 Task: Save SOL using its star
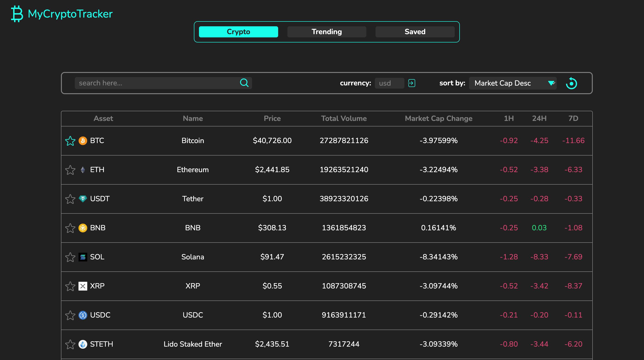[x=70, y=257]
